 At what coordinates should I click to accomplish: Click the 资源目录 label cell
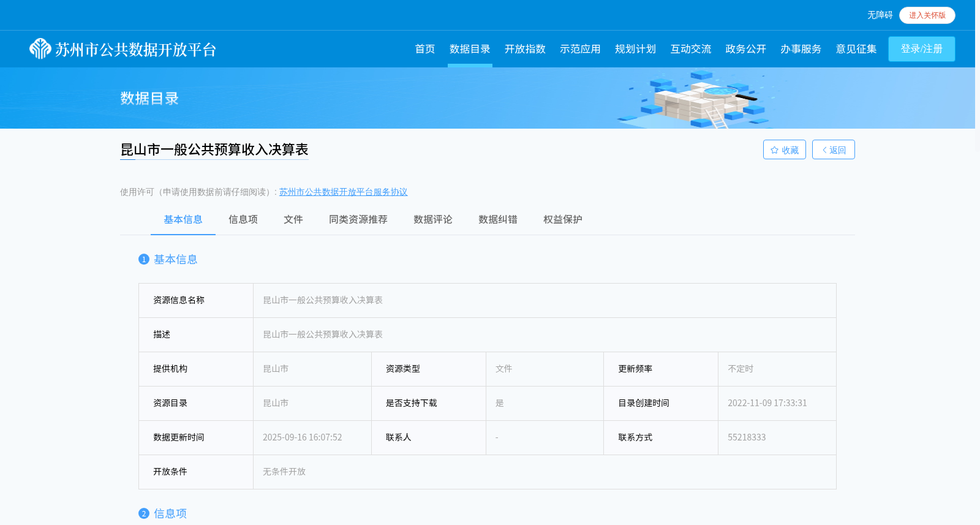tap(196, 403)
